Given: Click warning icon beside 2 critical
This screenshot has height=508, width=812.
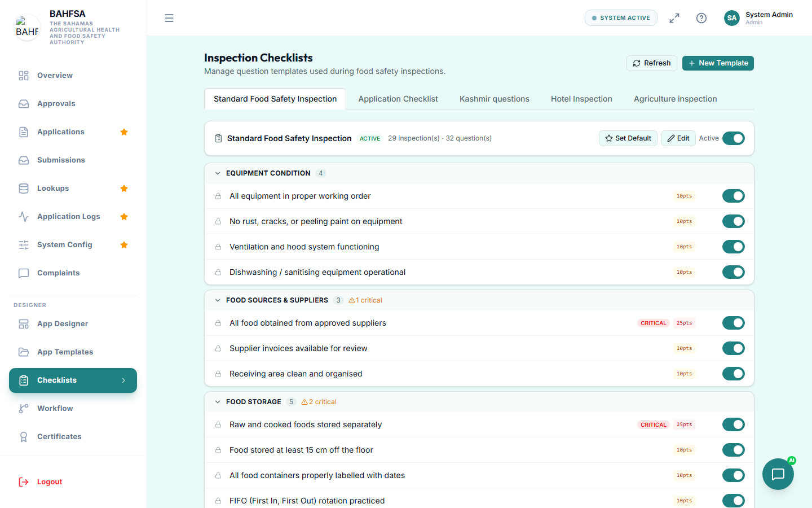Looking at the screenshot, I should [x=304, y=402].
